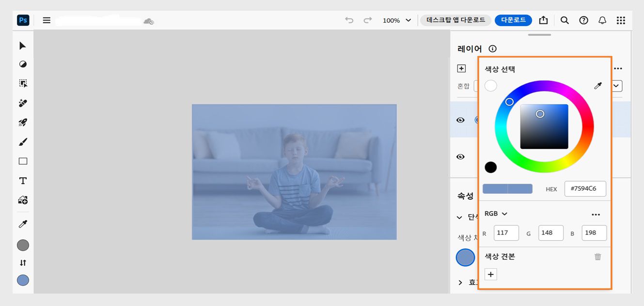Select the Rectangle shape tool
Viewport: 644px width, 306px height.
tap(23, 161)
